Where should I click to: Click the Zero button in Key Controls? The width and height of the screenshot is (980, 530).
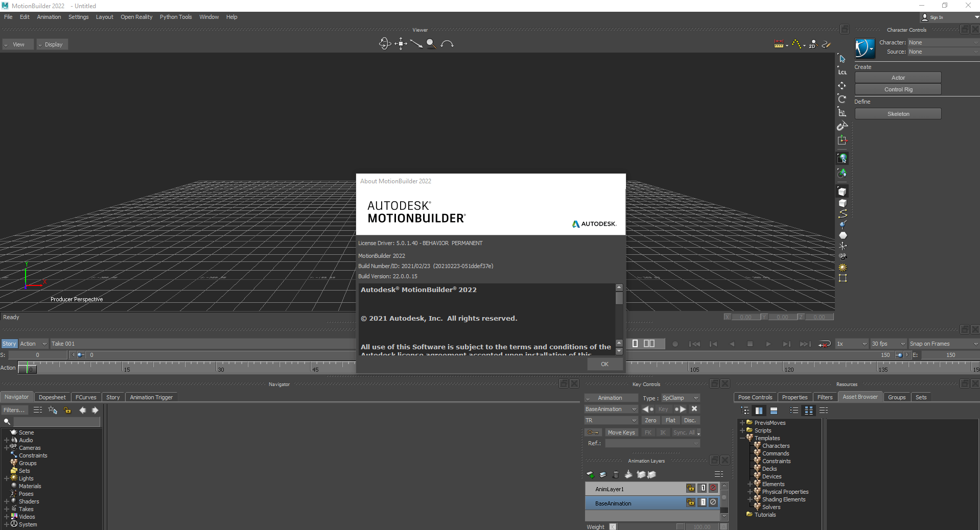click(650, 420)
